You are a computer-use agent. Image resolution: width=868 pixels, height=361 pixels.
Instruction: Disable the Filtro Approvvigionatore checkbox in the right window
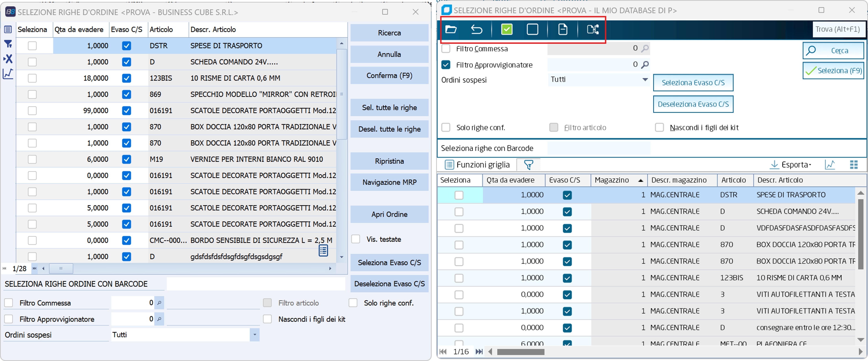pyautogui.click(x=446, y=65)
